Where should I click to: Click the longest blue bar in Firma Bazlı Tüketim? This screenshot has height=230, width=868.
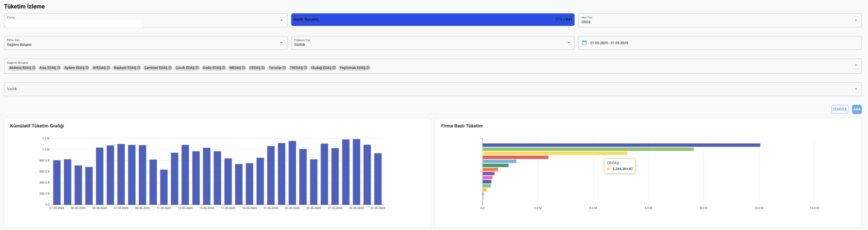(x=620, y=145)
